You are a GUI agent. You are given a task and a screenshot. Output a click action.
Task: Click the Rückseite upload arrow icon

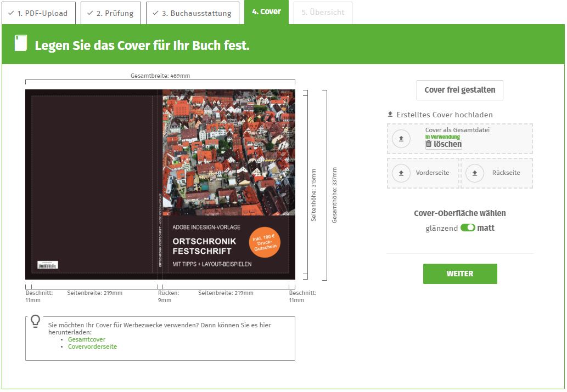pyautogui.click(x=475, y=173)
